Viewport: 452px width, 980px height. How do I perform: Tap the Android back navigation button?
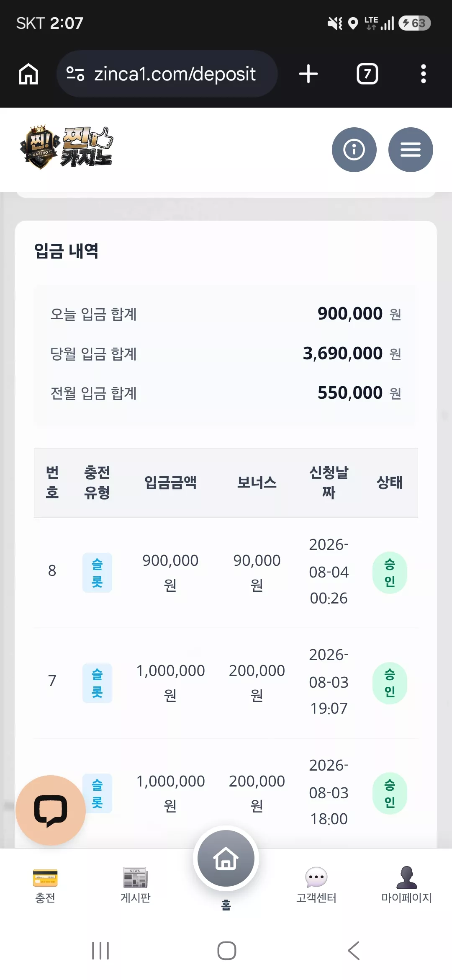[x=354, y=951]
